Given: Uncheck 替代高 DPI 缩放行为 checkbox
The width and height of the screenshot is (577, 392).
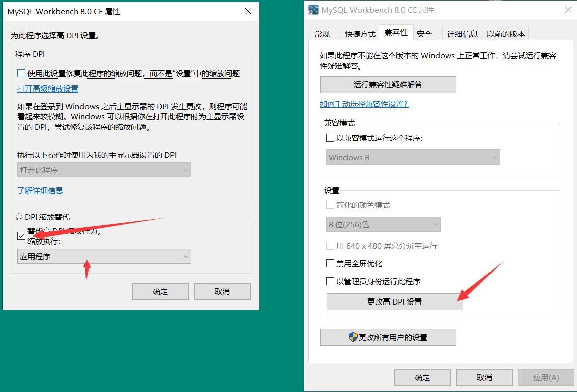Looking at the screenshot, I should (x=21, y=236).
